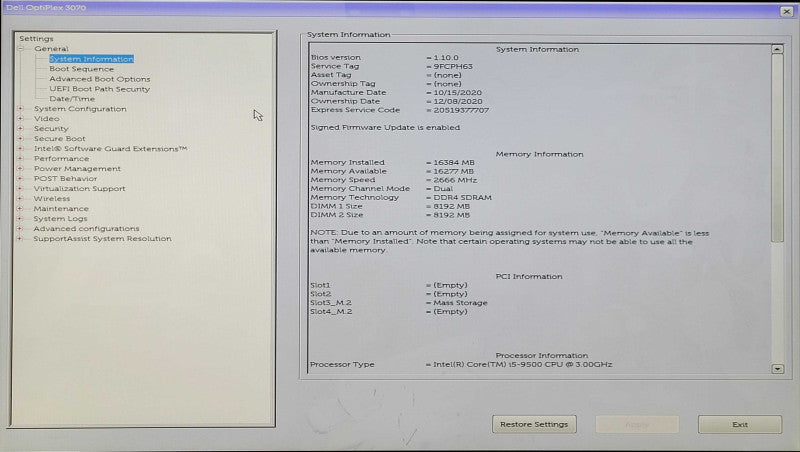The height and width of the screenshot is (452, 800).
Task: Click the Manufacture Date value 10/15/2020
Action: click(x=457, y=93)
